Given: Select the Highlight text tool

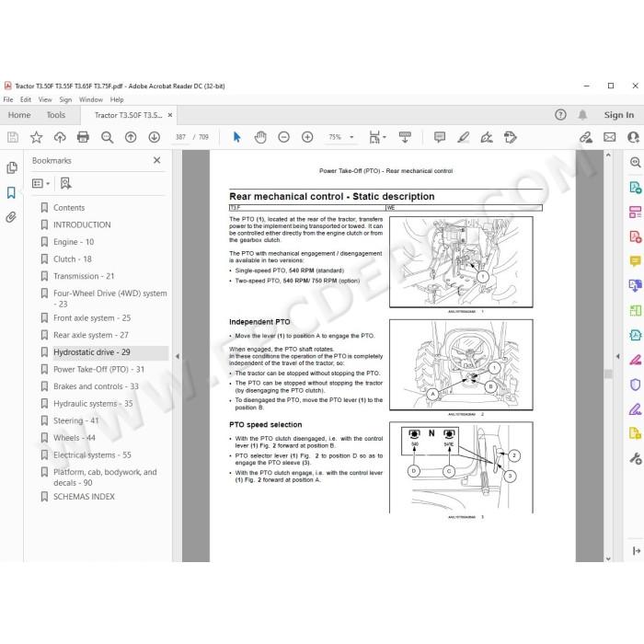Looking at the screenshot, I should click(x=464, y=137).
